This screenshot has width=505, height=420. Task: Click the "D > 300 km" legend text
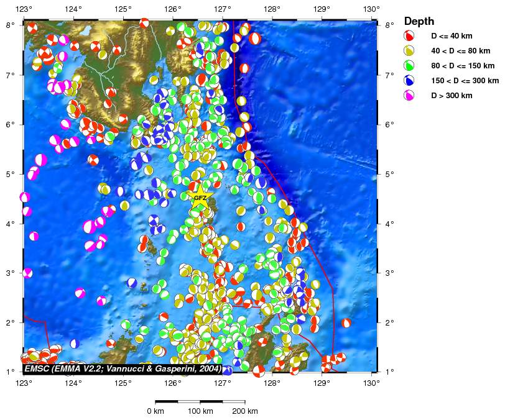(452, 96)
